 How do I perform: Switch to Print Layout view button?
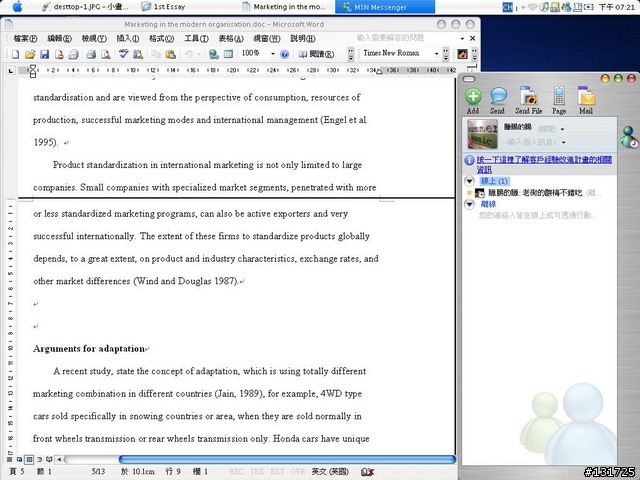(29, 460)
